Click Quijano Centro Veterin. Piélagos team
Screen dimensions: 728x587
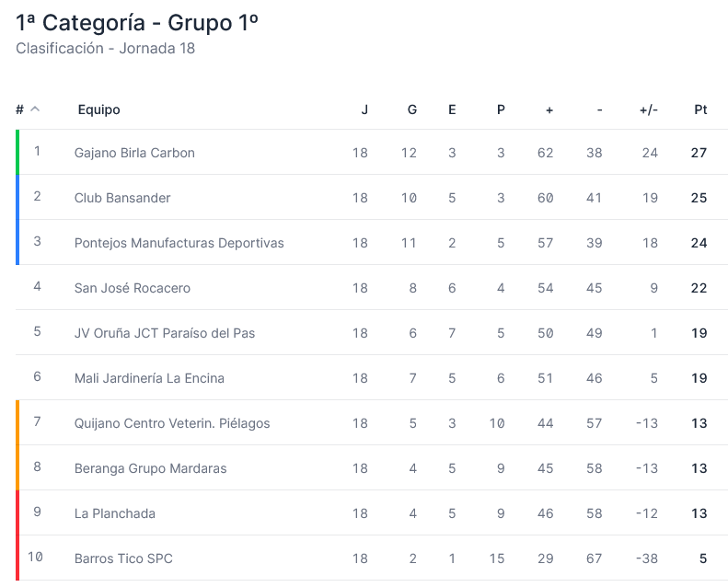(172, 422)
